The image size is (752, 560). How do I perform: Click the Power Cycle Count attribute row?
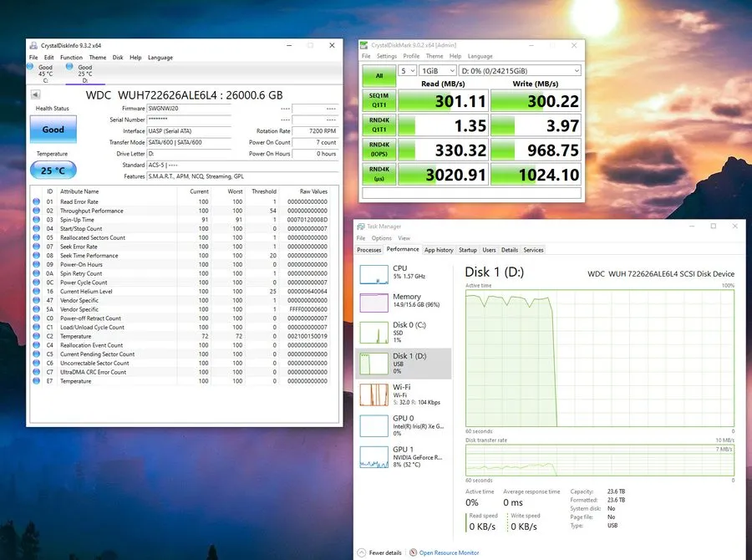[x=181, y=283]
